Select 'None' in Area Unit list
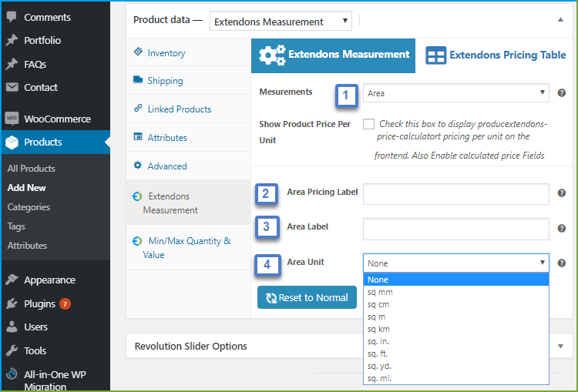Screen dimensions: 578x392 [456, 280]
